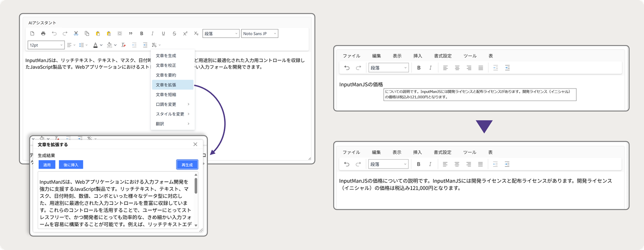Insert a blockquote with the quote icon

130,34
